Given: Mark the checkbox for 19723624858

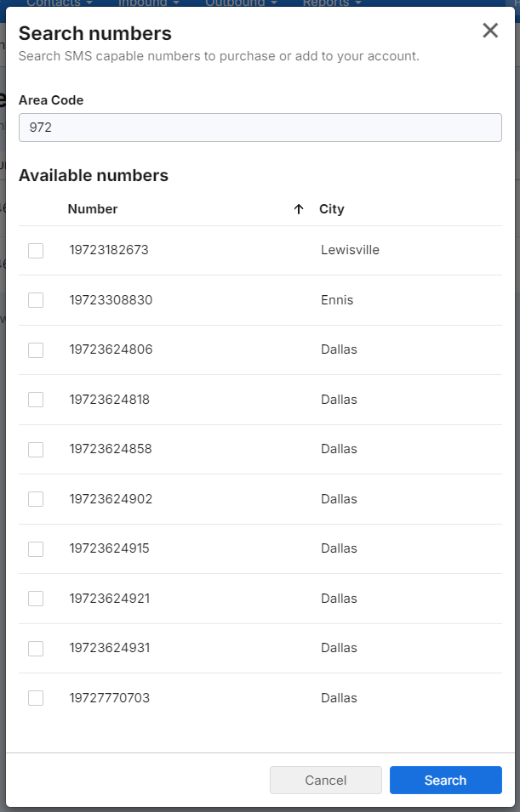Looking at the screenshot, I should [x=36, y=450].
